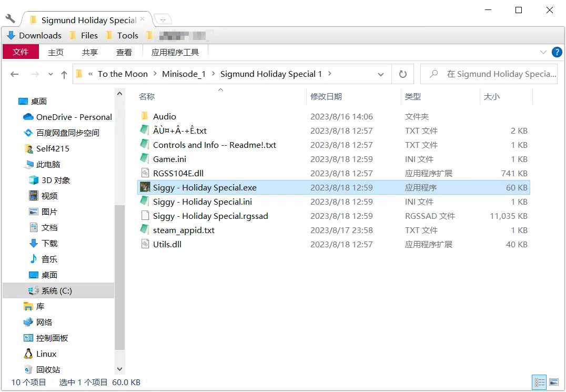Open 百度网盘同步空间 in sidebar

click(x=62, y=133)
